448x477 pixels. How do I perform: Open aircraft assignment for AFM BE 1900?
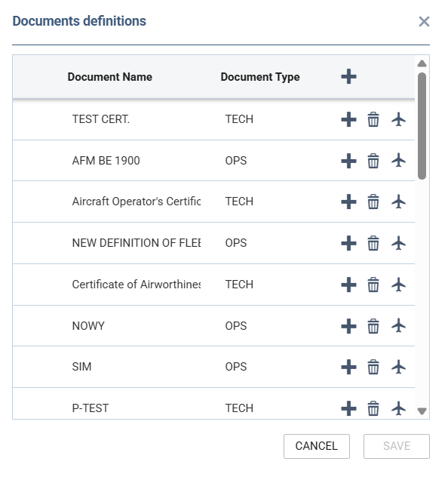click(x=398, y=160)
